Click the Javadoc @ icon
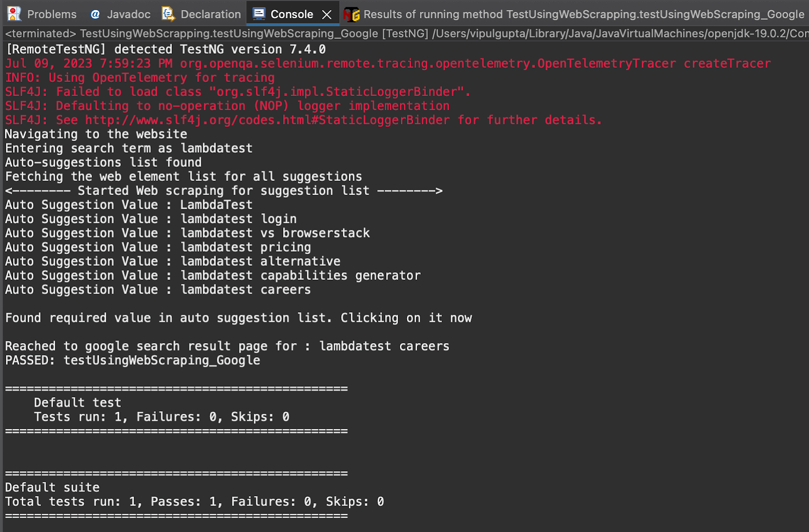This screenshot has width=809, height=532. click(x=94, y=14)
